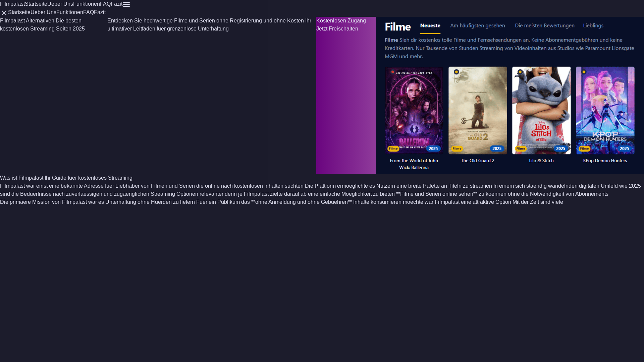The image size is (644, 362).
Task: Click the Filme heading in the screenshot
Action: click(x=398, y=26)
